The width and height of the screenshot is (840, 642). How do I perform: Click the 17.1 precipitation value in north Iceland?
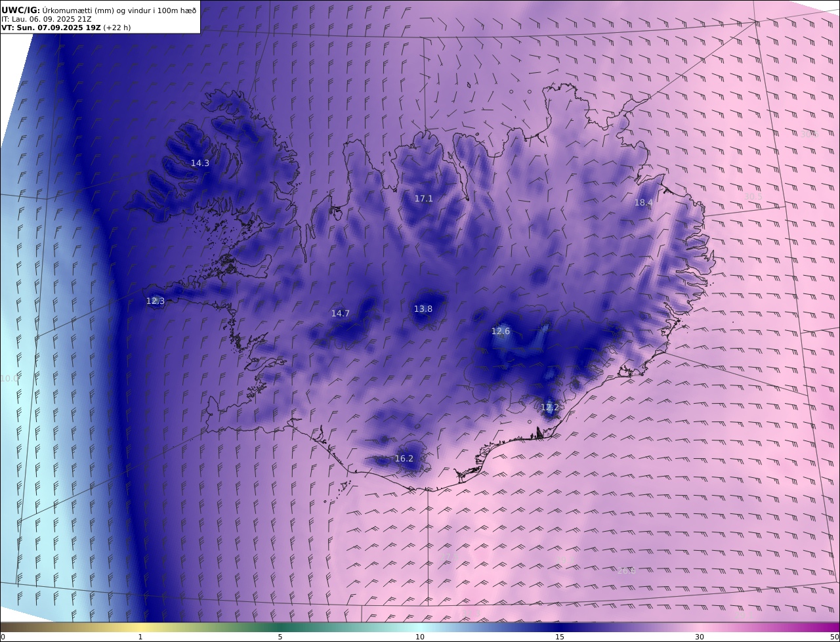(424, 199)
